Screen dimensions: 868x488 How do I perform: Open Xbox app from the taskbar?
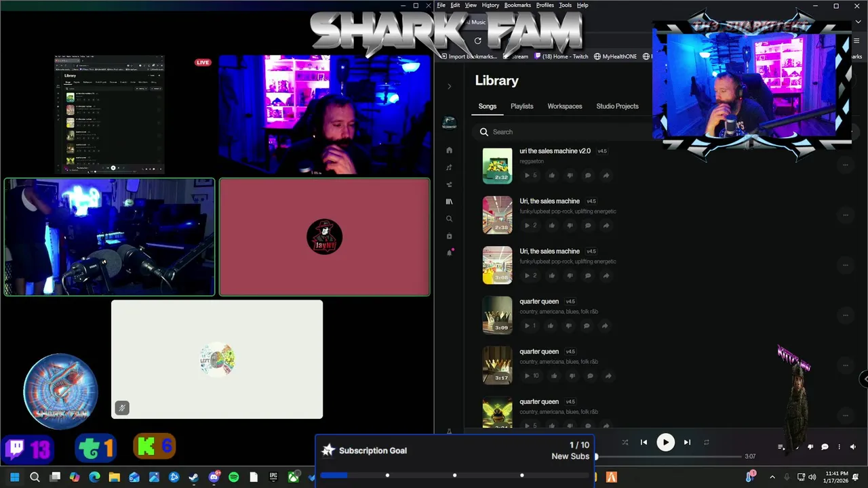pos(293,477)
